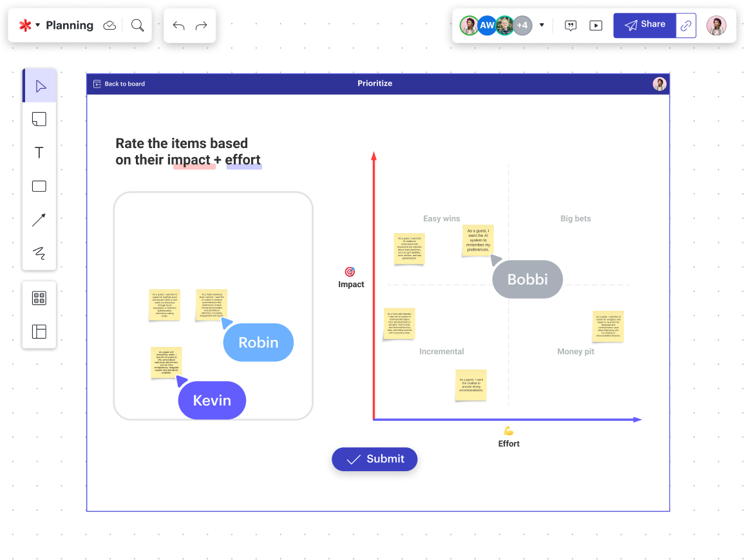The image size is (747, 560).
Task: Undo the last action
Action: (178, 26)
